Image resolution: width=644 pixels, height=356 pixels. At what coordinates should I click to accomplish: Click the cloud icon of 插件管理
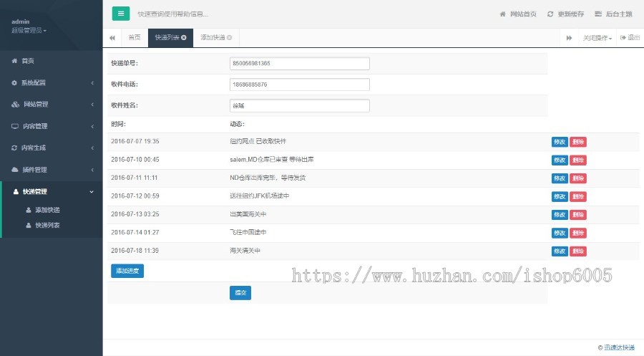coord(15,170)
